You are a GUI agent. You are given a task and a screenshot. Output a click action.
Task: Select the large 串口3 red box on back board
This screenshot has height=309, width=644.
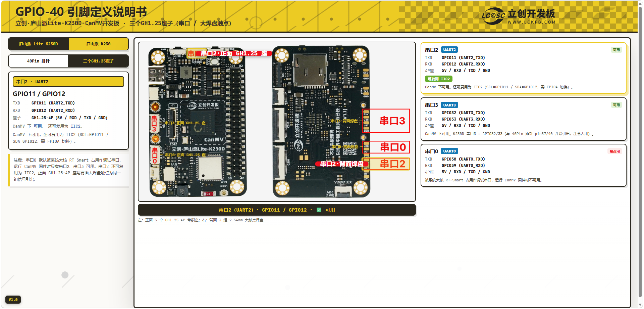click(386, 121)
